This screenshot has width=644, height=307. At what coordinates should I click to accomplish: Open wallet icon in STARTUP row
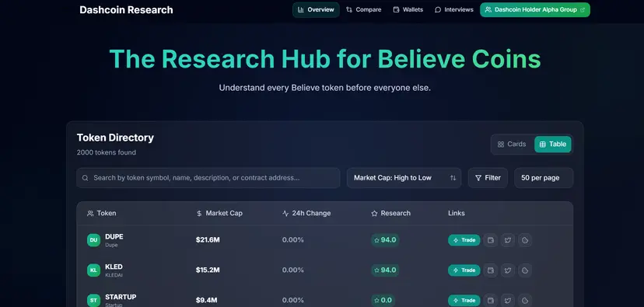coord(491,300)
